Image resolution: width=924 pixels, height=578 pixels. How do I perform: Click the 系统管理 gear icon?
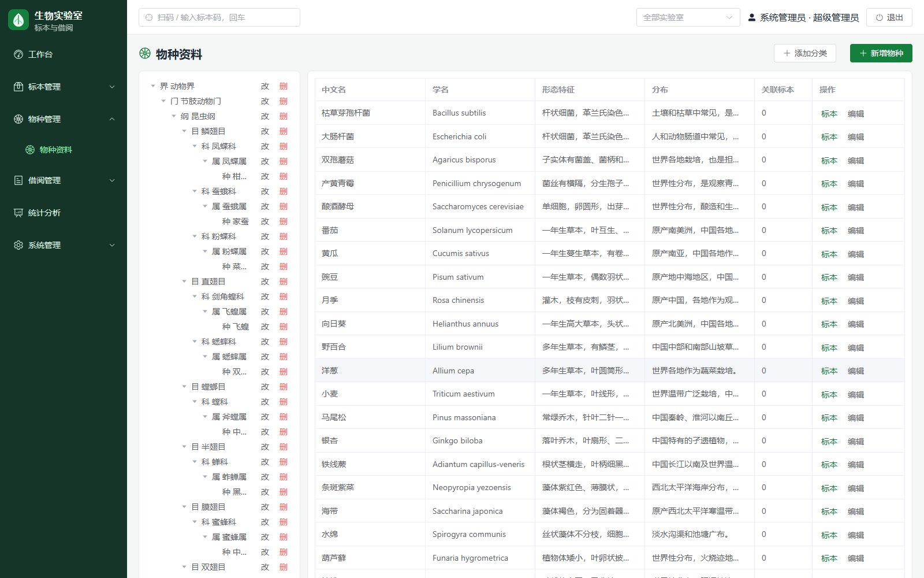click(18, 245)
